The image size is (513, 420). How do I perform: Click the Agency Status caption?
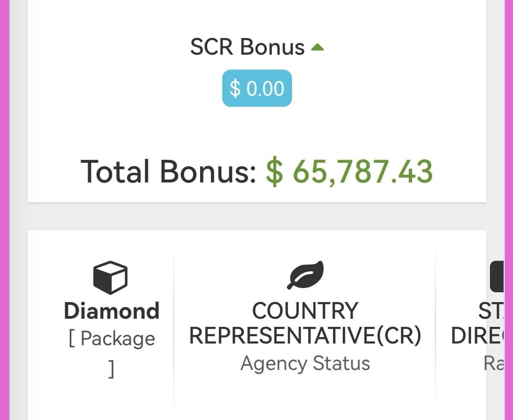click(x=305, y=364)
